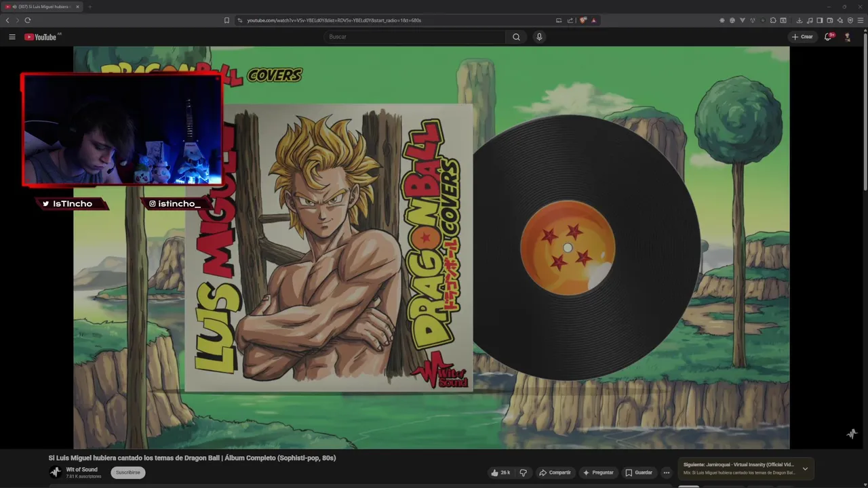Viewport: 868px width, 488px height.
Task: Open Brave Wallet icon
Action: coord(830,20)
